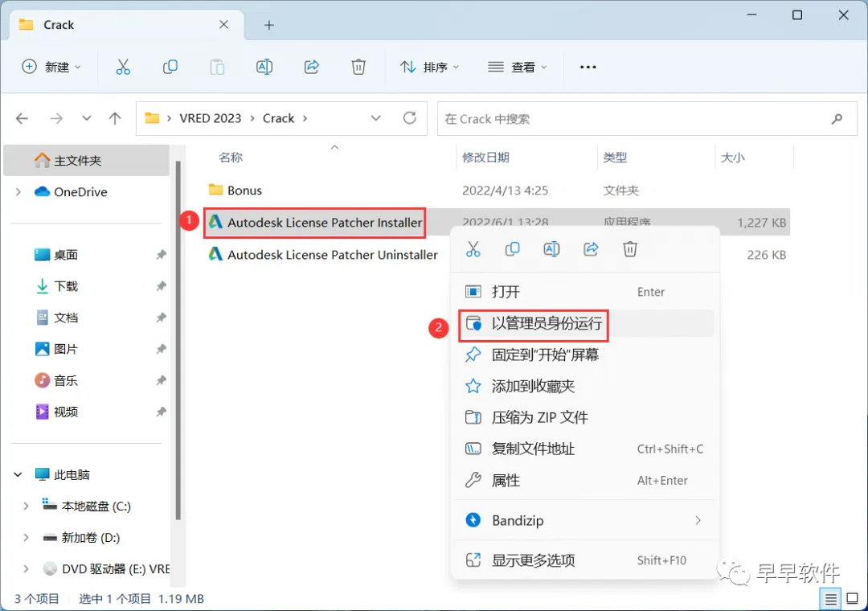The height and width of the screenshot is (611, 868).
Task: Click the context menu Copy icon
Action: (513, 249)
